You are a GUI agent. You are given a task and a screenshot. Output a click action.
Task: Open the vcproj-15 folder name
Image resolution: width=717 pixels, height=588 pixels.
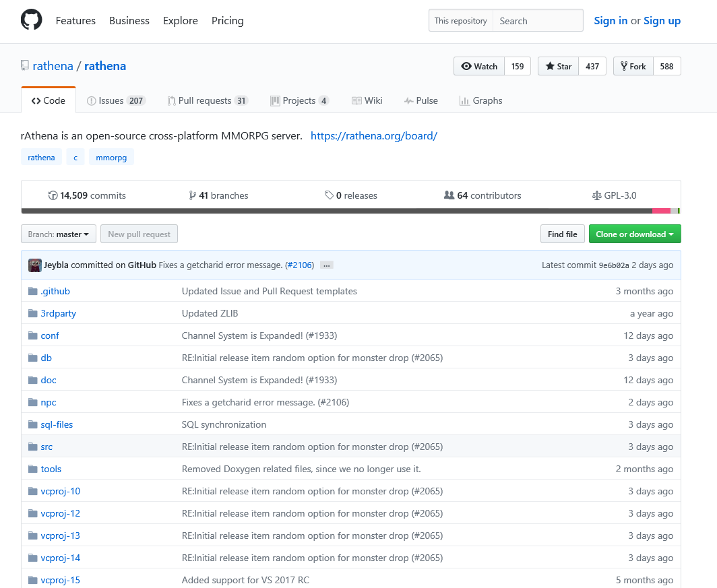tap(61, 580)
